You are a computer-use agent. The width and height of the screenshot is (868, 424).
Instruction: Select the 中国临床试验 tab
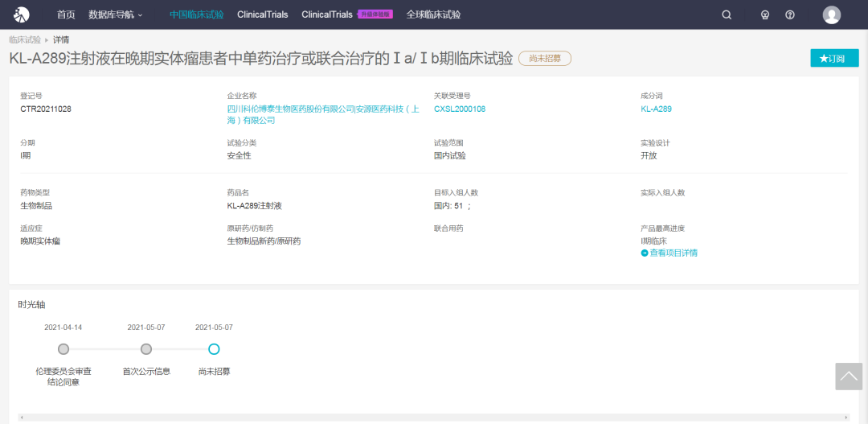point(197,15)
